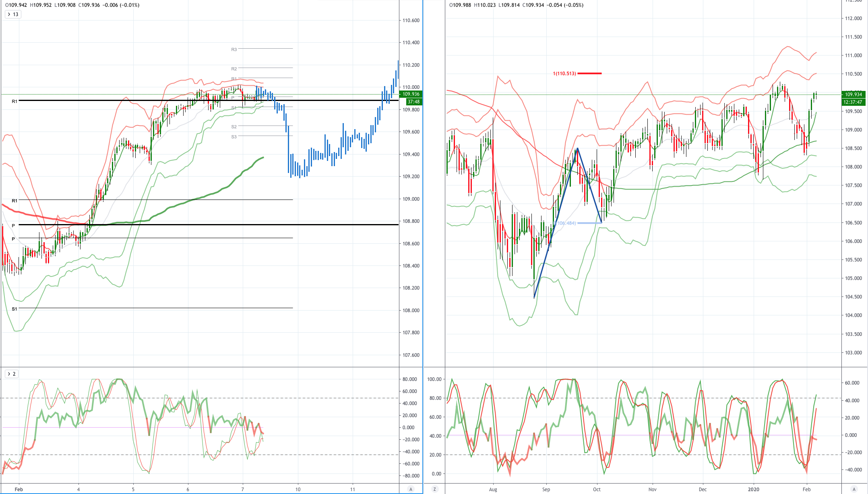
Task: Click O109.942 open value in left chart header
Action: click(16, 5)
